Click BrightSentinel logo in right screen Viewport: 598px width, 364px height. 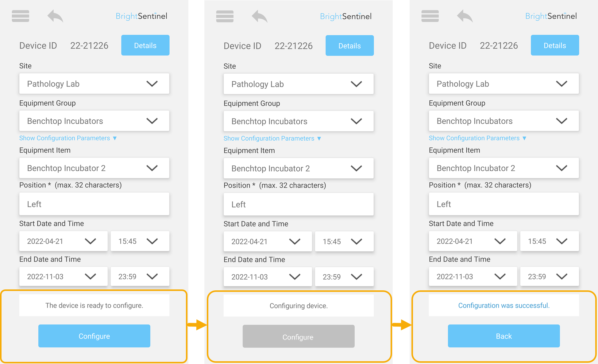coord(551,16)
